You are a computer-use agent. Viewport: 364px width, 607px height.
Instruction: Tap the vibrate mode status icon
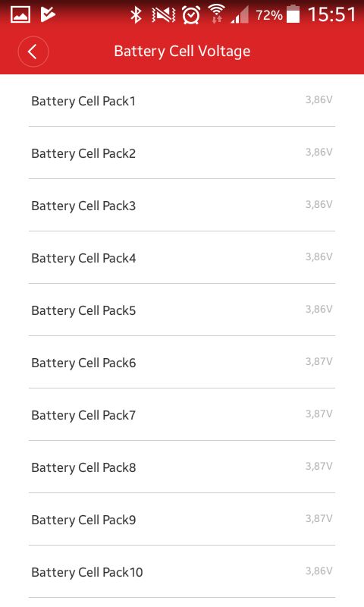tap(164, 15)
